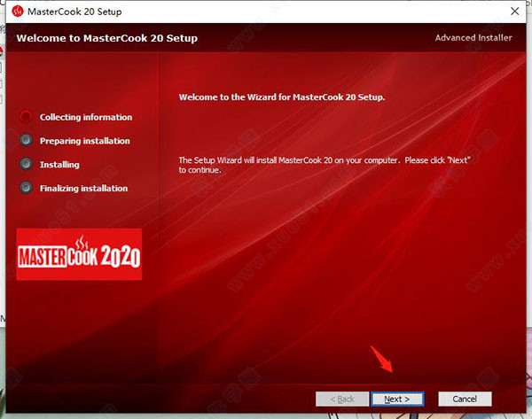
Task: Click the 'MasterCook 20 Setup' title bar text
Action: tap(74, 12)
